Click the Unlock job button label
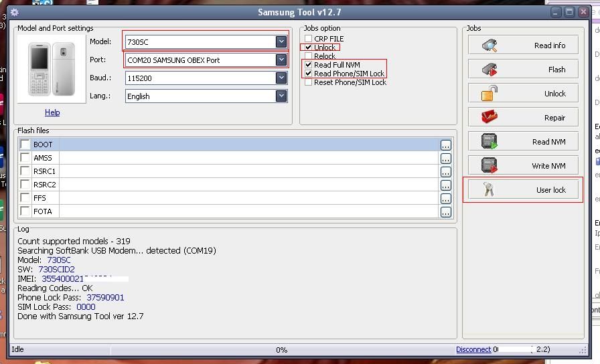Image resolution: width=600 pixels, height=364 pixels. [x=555, y=94]
